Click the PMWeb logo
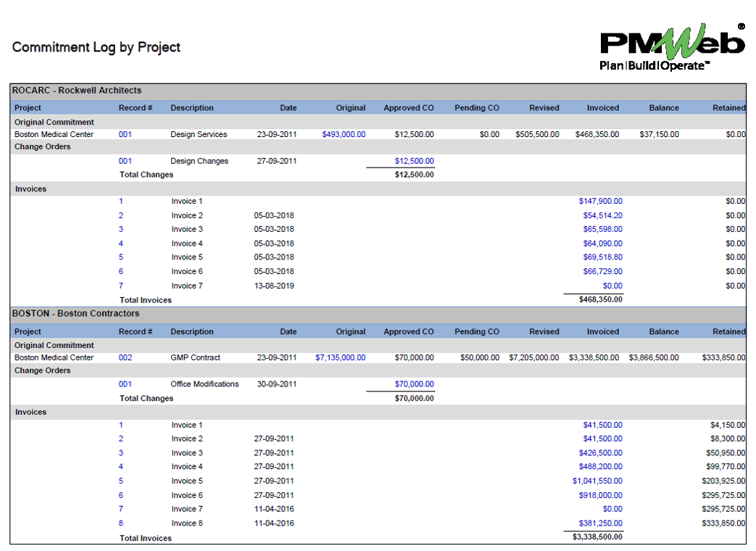Screen dimensions: 756x551 [672, 47]
